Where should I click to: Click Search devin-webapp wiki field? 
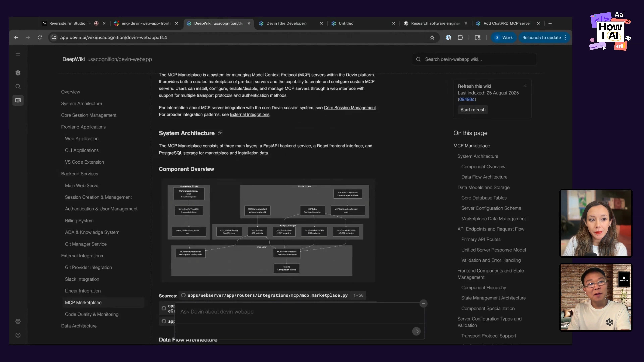[474, 59]
